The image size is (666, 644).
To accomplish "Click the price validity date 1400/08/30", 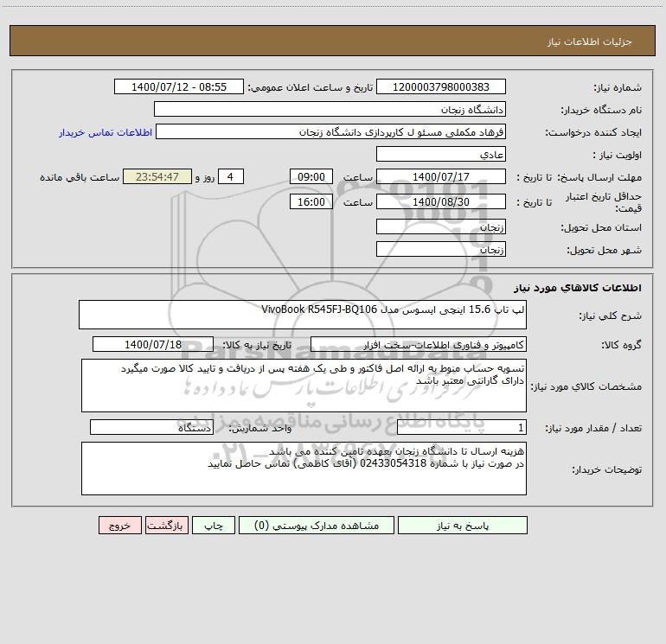I will pyautogui.click(x=441, y=201).
